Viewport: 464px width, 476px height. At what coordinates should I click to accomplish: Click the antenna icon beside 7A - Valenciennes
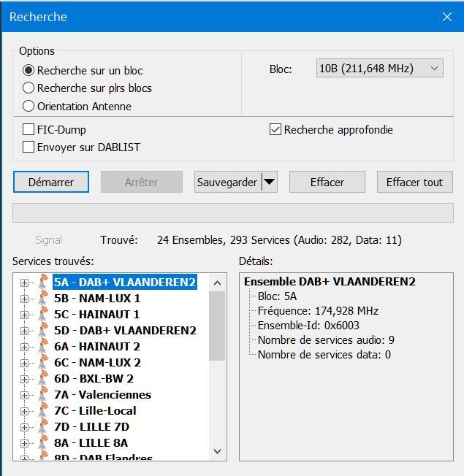pyautogui.click(x=43, y=394)
